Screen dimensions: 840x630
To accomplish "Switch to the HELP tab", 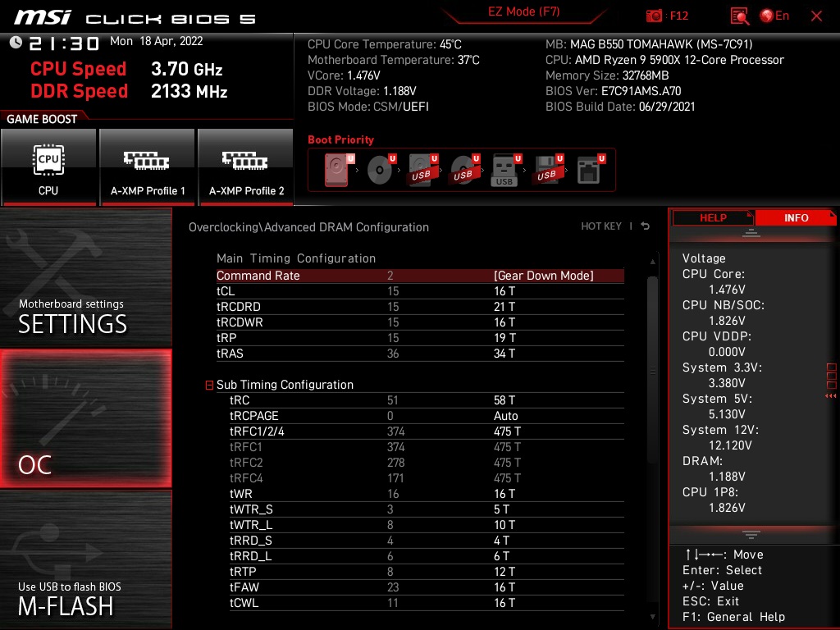I will point(712,217).
